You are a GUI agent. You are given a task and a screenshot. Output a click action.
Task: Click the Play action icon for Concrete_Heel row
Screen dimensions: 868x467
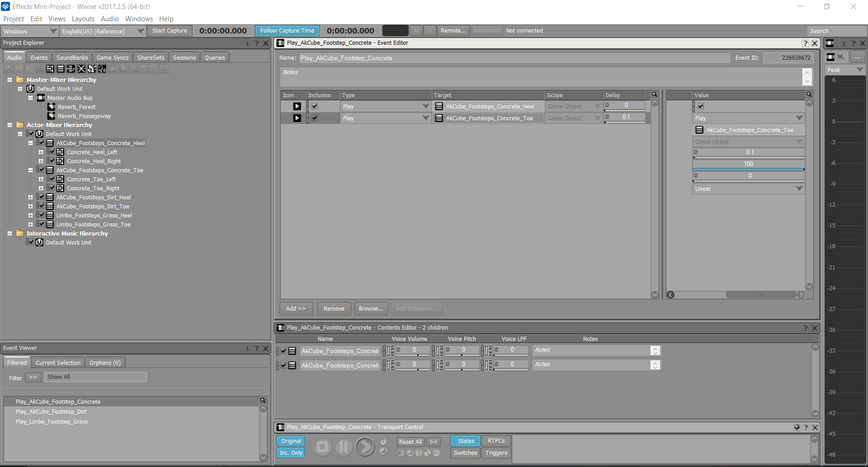(x=297, y=106)
